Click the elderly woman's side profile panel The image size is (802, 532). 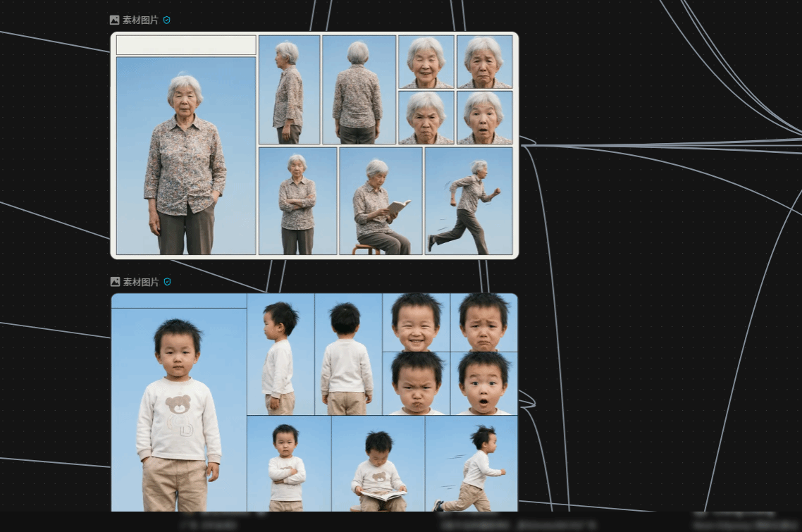point(289,89)
